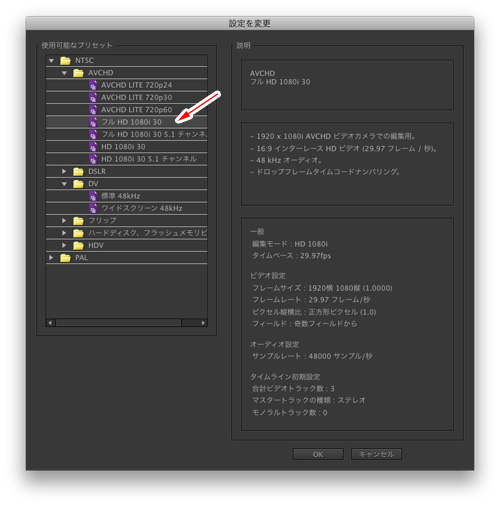Image resolution: width=500 pixels, height=506 pixels.
Task: Click preset icon for HD 1080i 30 5.1 チャンネル
Action: coord(93,159)
